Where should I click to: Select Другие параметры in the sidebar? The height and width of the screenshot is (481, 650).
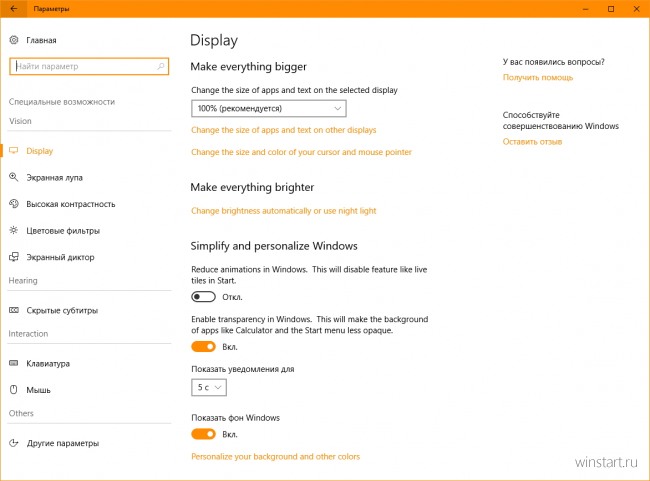(63, 443)
